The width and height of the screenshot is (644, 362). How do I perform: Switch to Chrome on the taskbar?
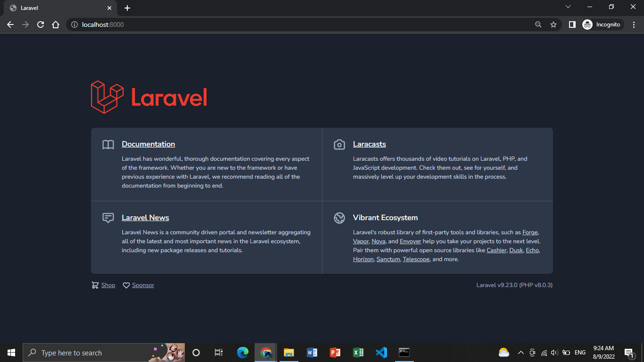(x=266, y=353)
